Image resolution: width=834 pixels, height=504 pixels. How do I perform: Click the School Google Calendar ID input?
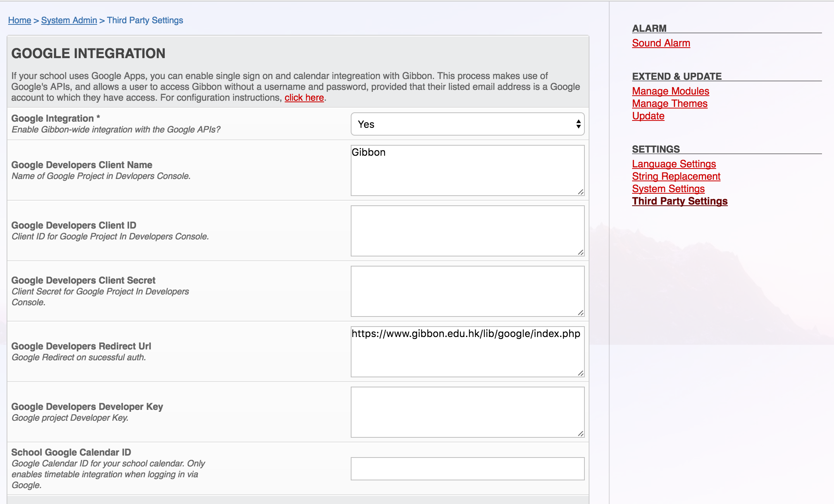click(x=467, y=469)
